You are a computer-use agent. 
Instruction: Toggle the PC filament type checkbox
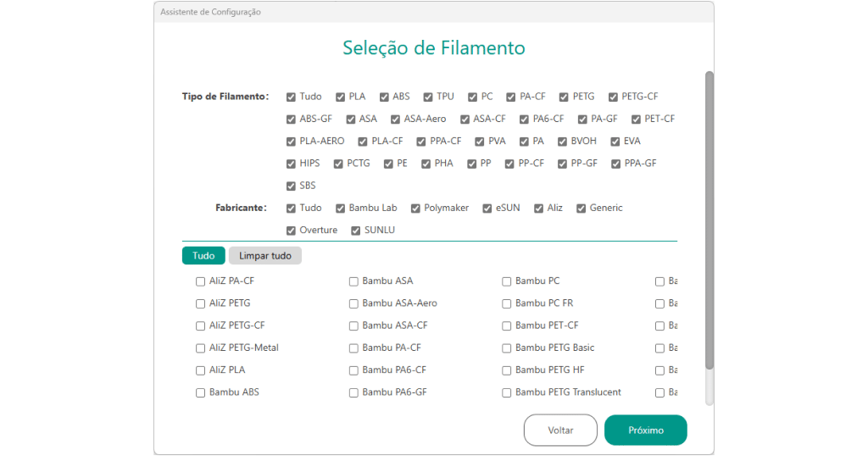tap(472, 97)
